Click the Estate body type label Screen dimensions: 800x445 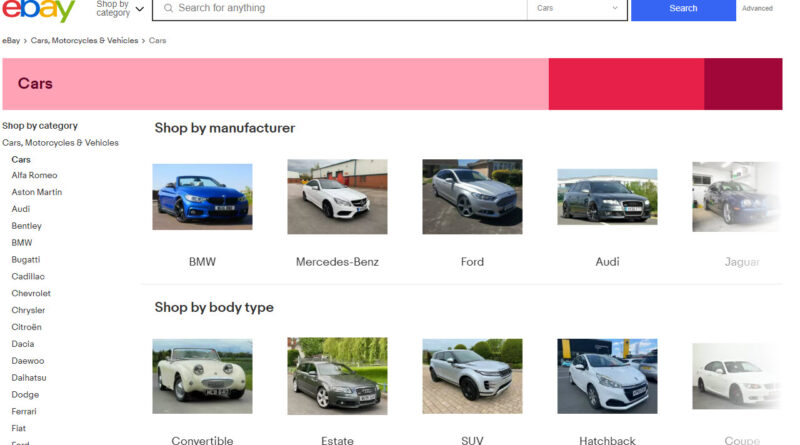click(x=337, y=440)
